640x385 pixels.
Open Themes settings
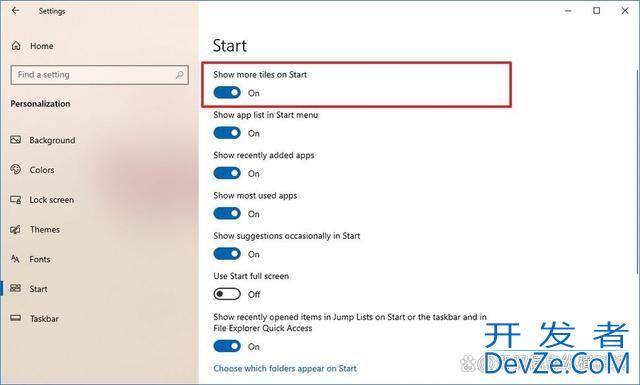point(45,229)
